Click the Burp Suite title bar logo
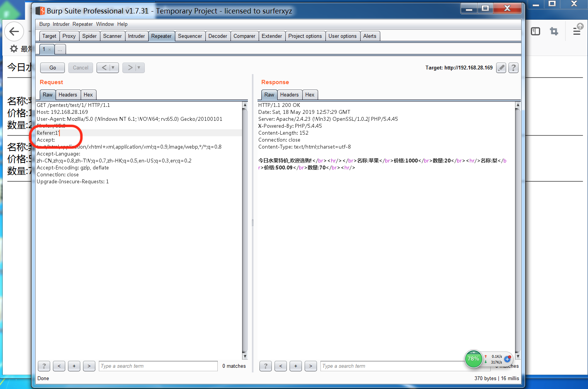Viewport: 588px width, 389px height. point(41,11)
